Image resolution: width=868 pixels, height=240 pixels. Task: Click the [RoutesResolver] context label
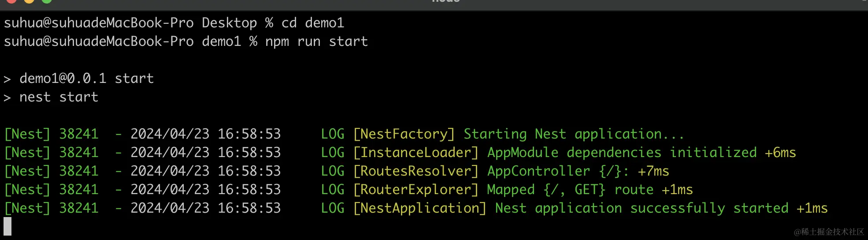pos(415,171)
